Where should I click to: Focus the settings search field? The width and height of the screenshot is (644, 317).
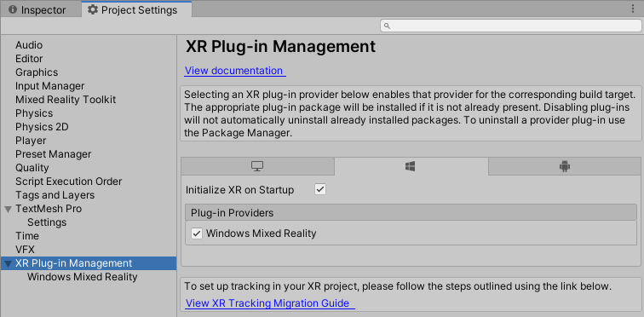tap(510, 26)
